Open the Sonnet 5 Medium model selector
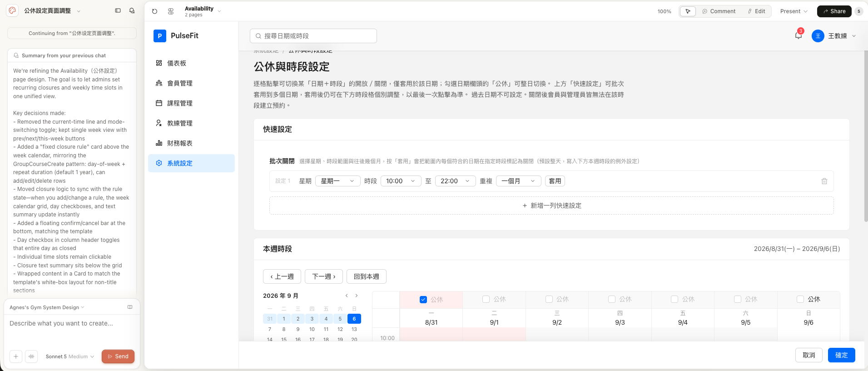The width and height of the screenshot is (868, 371). 70,356
